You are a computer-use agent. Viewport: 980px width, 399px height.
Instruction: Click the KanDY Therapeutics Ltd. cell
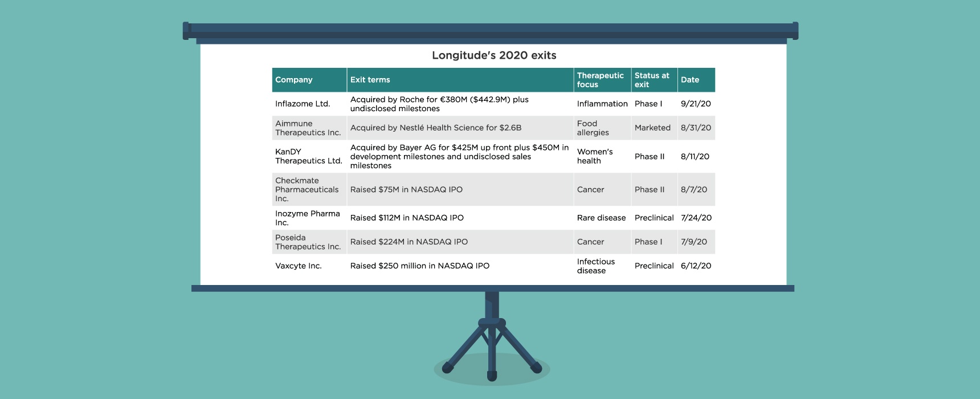[308, 156]
